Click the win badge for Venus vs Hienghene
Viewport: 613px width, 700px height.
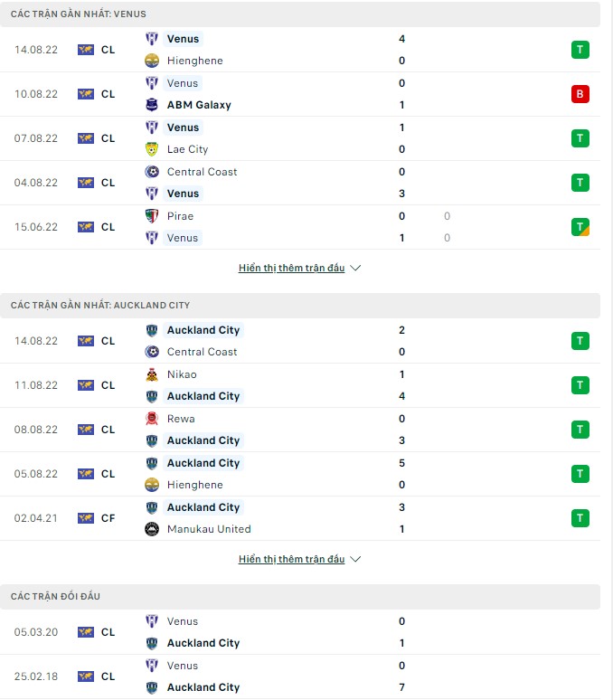click(580, 50)
